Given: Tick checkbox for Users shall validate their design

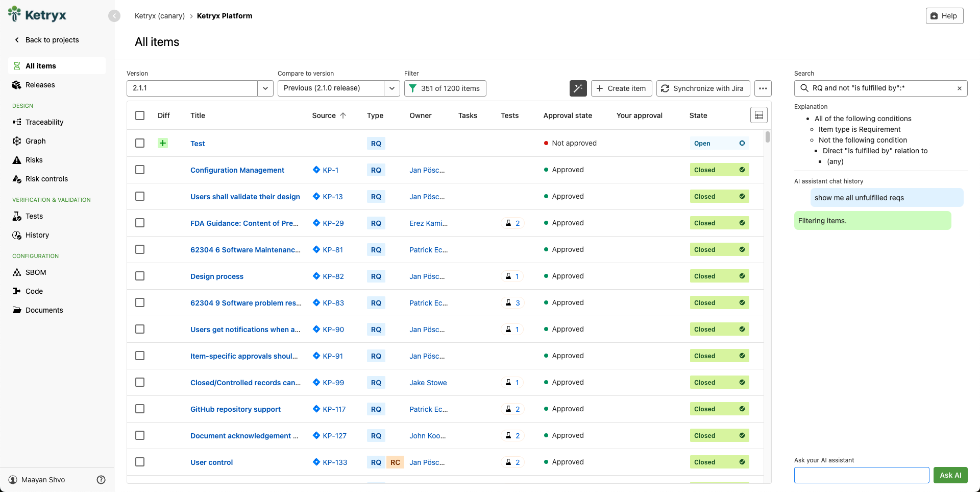Looking at the screenshot, I should click(x=140, y=196).
